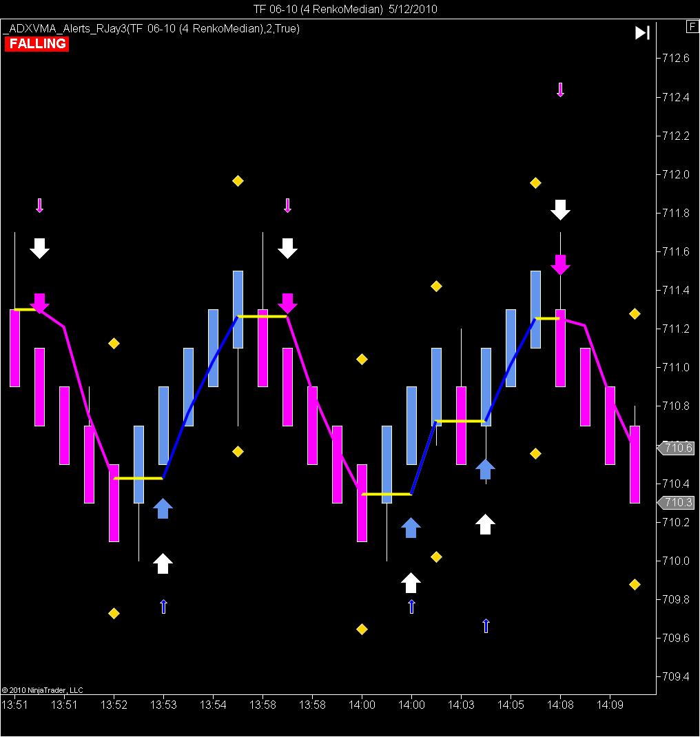Click the small blue up arrow near 709.6 level
The height and width of the screenshot is (737, 700).
(486, 626)
